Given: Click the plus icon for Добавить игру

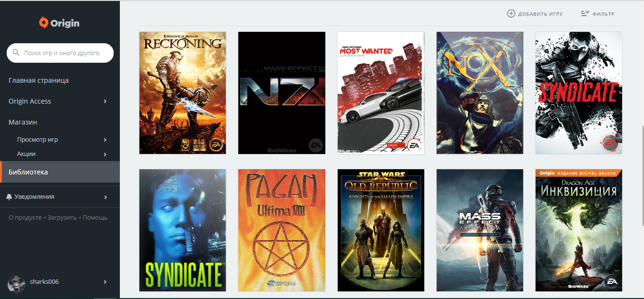Looking at the screenshot, I should pos(511,14).
